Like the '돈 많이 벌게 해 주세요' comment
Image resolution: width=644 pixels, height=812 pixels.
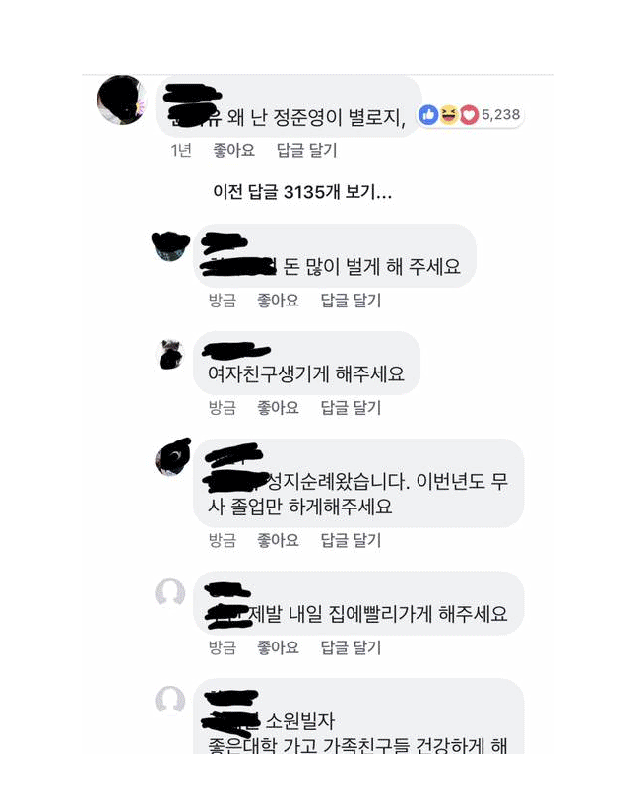point(278,300)
